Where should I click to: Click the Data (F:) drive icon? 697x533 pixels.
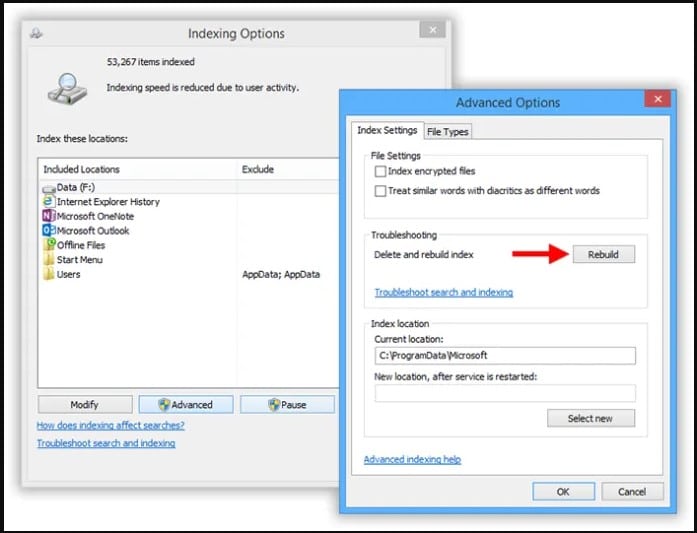pyautogui.click(x=48, y=188)
